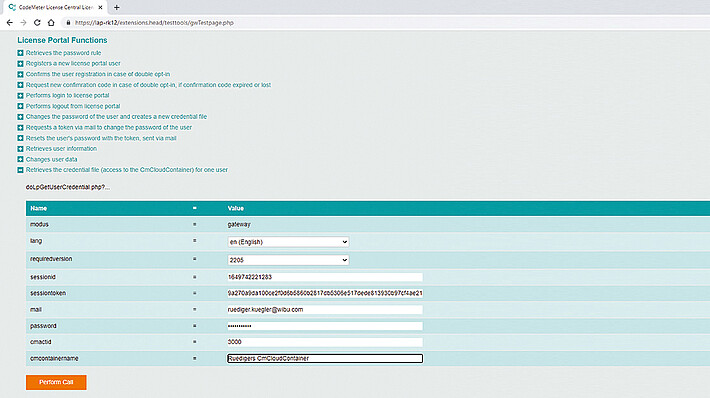Open 'Confirms the user registration in case of double opt-in'
This screenshot has width=710, height=398.
[98, 74]
